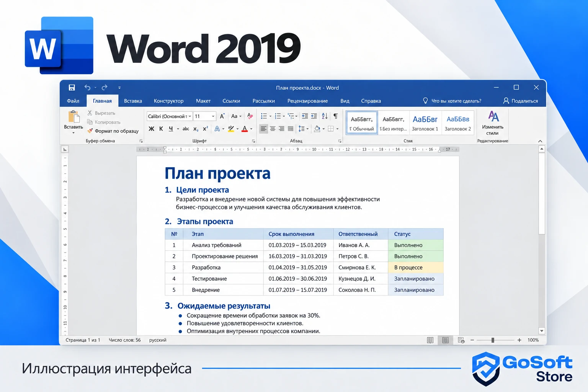Click the Paste (Вставить) clipboard icon
This screenshot has width=588, height=392.
click(x=73, y=117)
